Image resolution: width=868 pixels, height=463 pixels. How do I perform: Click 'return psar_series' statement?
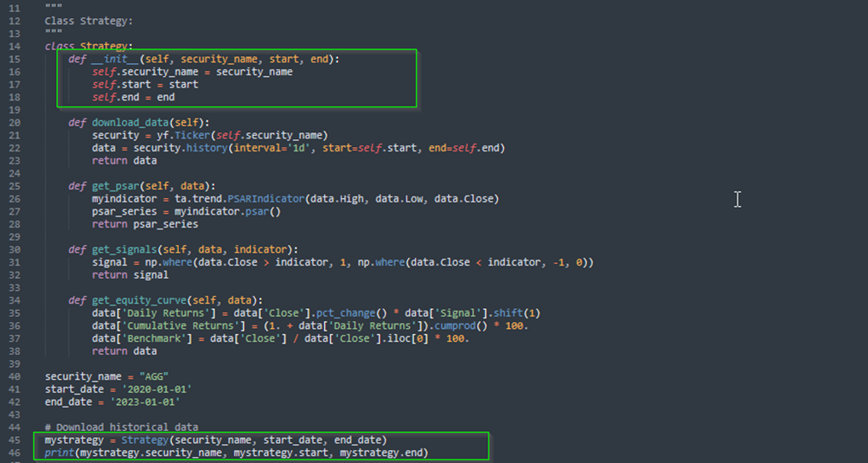pyautogui.click(x=144, y=224)
